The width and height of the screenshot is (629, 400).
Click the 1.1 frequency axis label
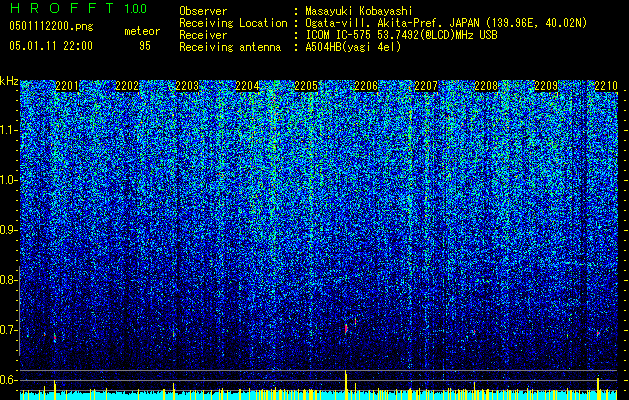click(8, 130)
